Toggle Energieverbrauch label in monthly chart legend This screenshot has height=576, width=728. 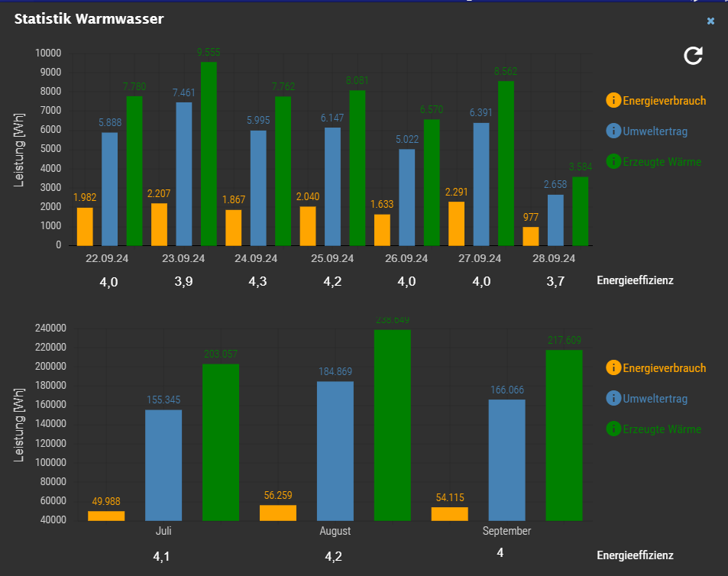[664, 368]
